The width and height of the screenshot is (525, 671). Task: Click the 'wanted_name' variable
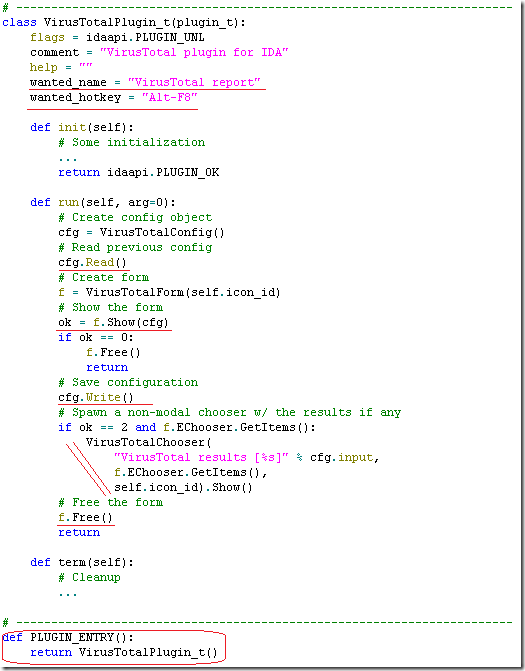coord(68,82)
